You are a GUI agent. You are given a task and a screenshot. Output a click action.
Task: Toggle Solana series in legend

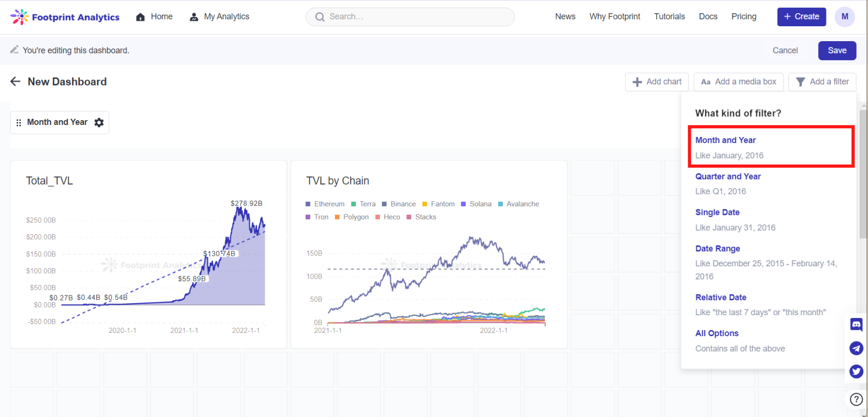(x=476, y=204)
